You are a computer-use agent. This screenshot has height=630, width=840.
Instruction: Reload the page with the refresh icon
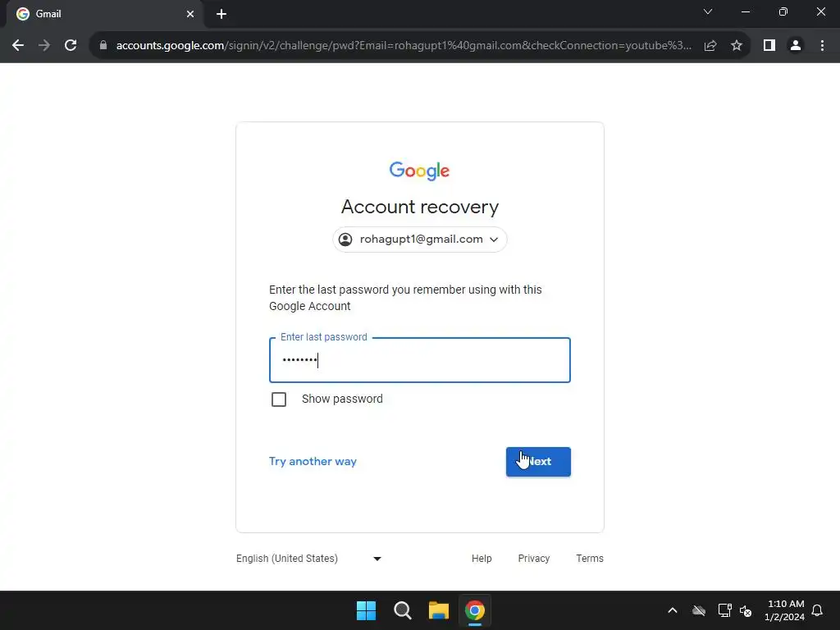[x=71, y=46]
